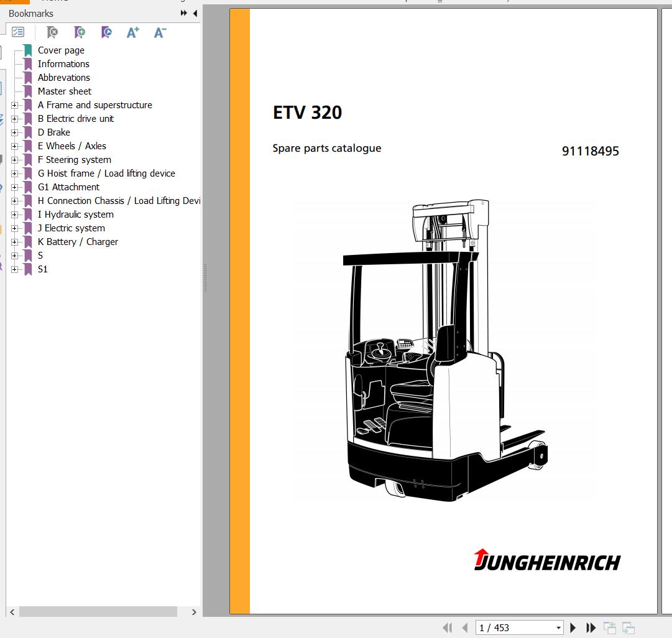Go to the first page
672x638 pixels.
pyautogui.click(x=447, y=627)
